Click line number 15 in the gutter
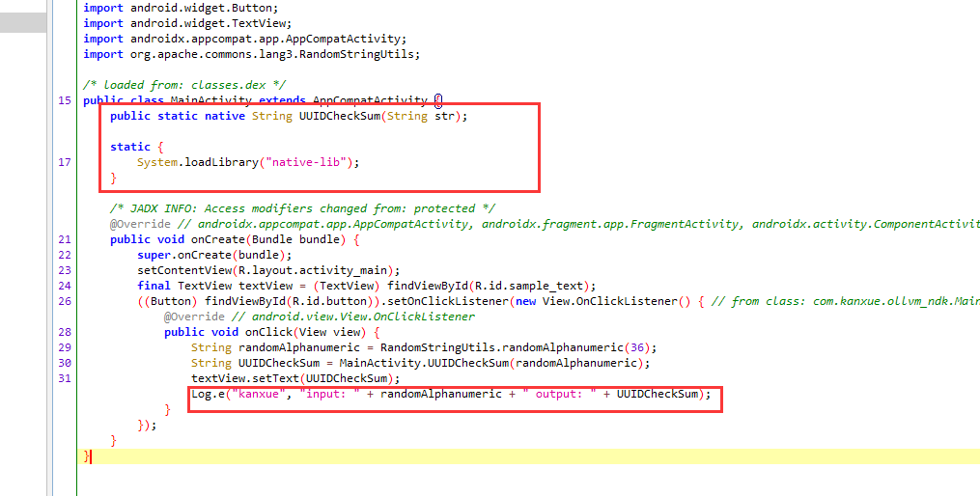The image size is (980, 496). tap(65, 100)
